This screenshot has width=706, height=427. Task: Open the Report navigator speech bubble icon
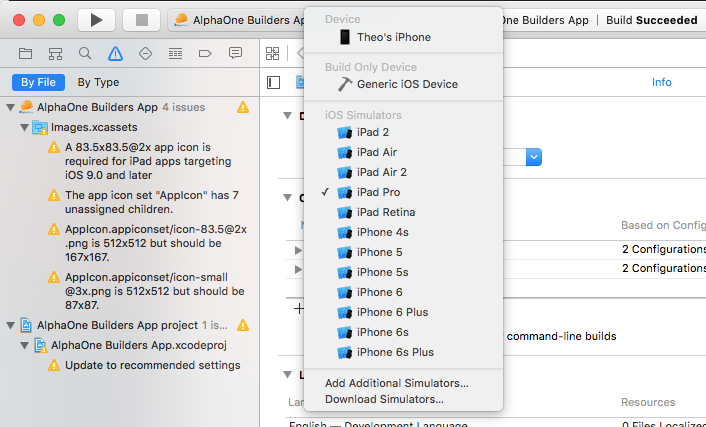click(x=235, y=53)
